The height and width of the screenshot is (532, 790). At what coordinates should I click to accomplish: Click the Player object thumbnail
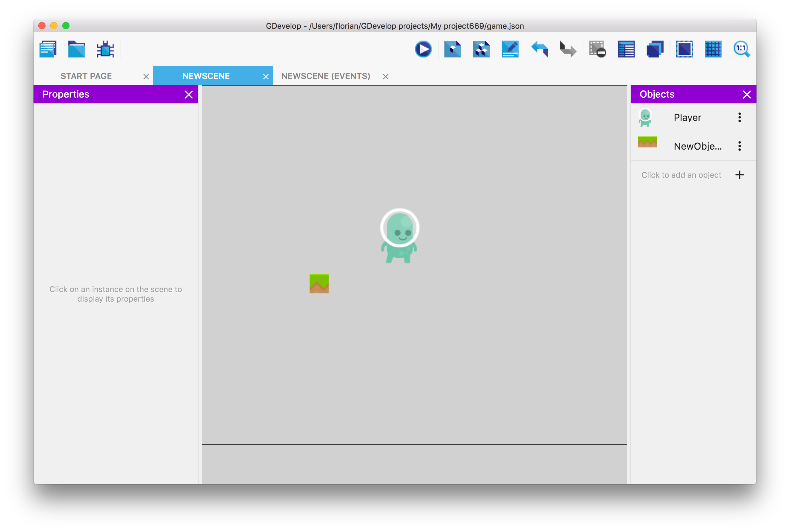coord(647,117)
